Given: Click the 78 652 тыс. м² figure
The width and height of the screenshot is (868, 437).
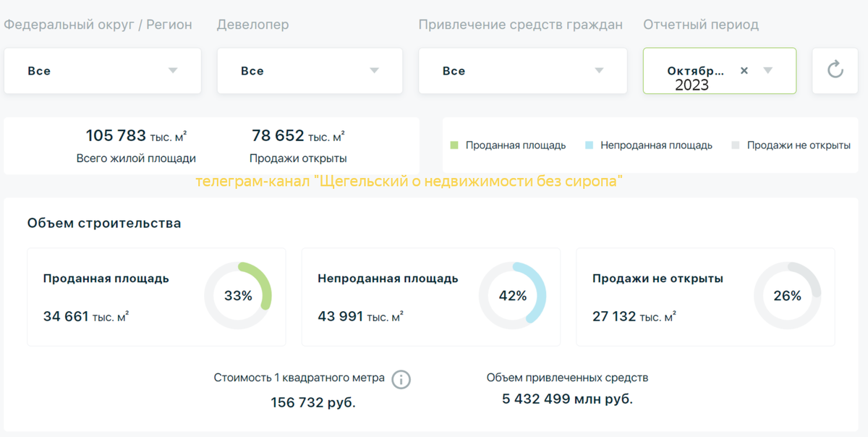Looking at the screenshot, I should click(x=298, y=135).
